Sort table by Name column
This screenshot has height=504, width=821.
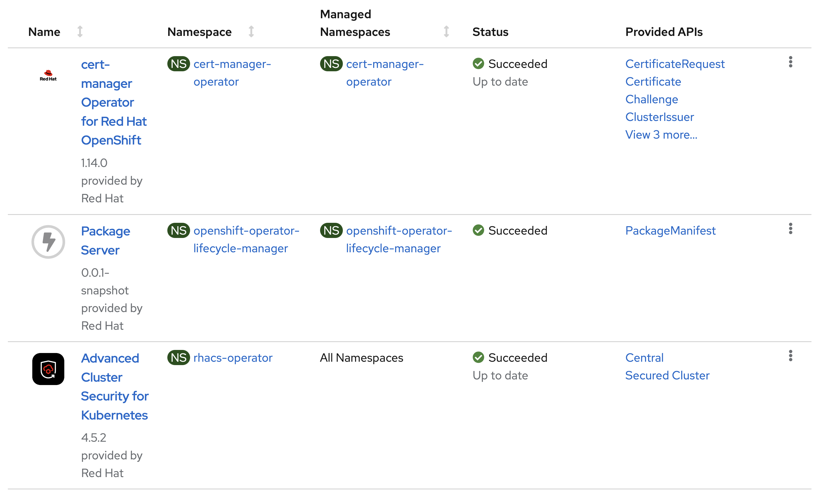pyautogui.click(x=80, y=32)
